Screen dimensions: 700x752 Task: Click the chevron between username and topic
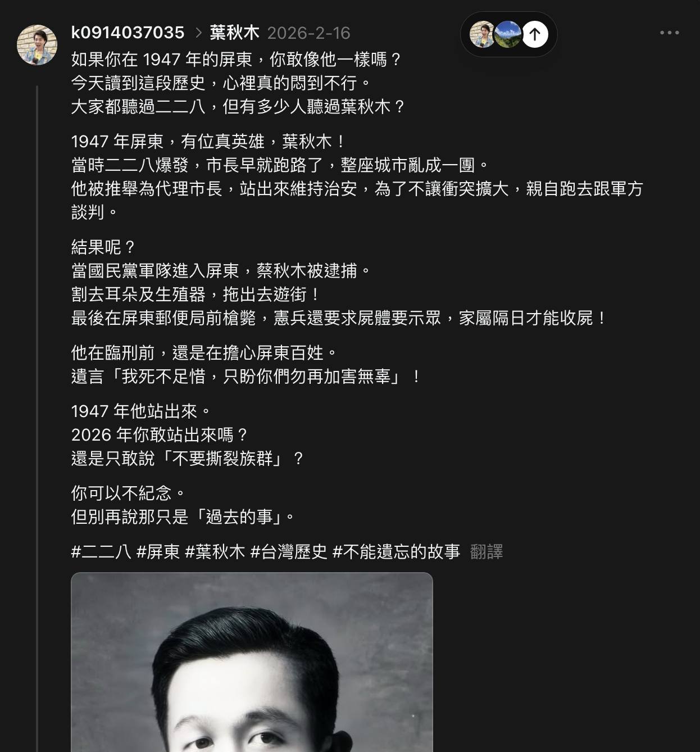pyautogui.click(x=198, y=33)
